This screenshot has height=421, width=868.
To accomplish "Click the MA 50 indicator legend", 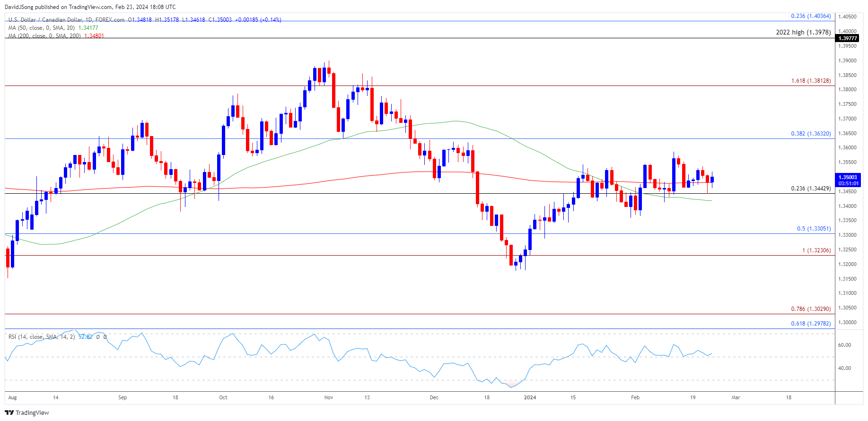I will (42, 28).
